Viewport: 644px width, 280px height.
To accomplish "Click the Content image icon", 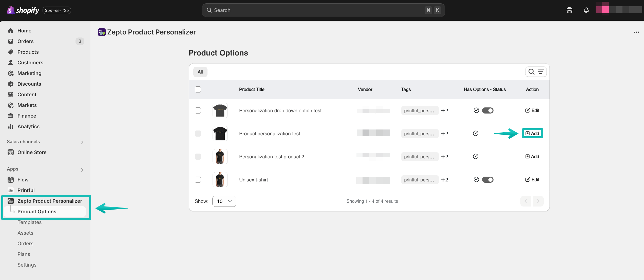I will [11, 95].
